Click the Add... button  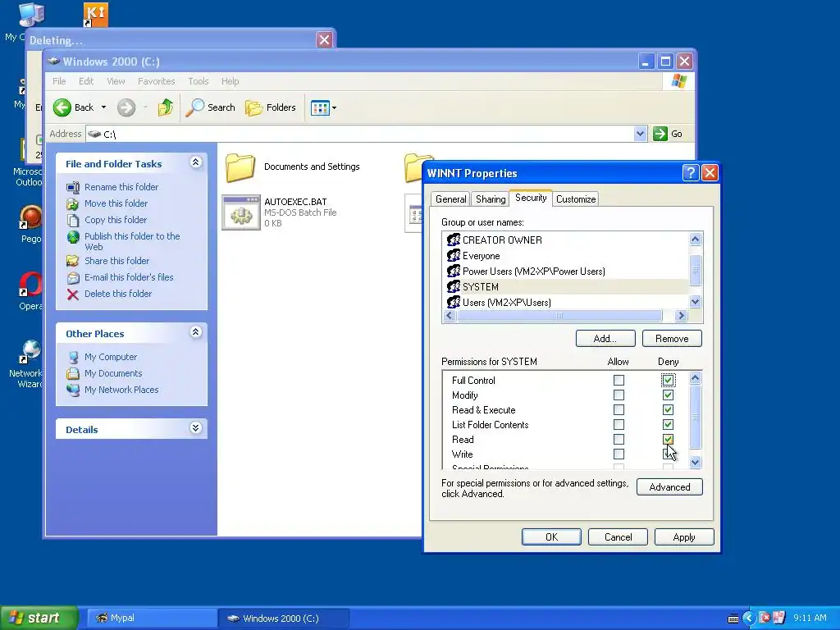[x=605, y=339]
